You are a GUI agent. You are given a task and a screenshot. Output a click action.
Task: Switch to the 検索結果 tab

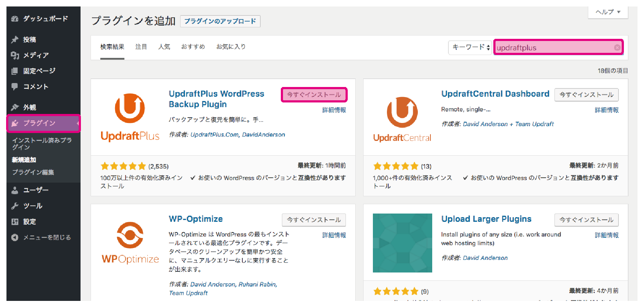pos(112,47)
